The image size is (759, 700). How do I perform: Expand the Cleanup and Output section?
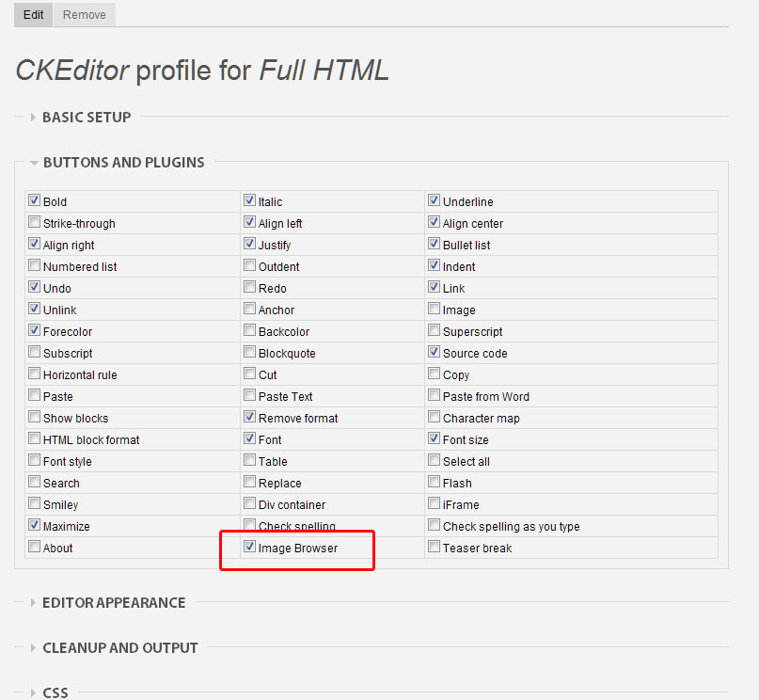33,647
